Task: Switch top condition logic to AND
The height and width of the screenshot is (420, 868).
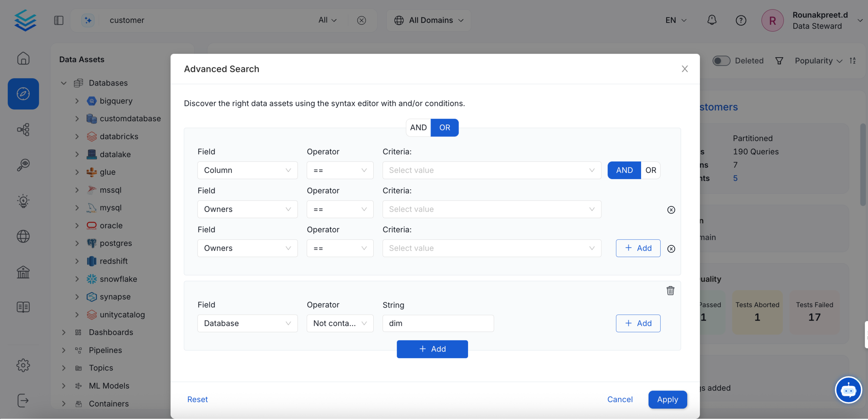Action: tap(418, 127)
